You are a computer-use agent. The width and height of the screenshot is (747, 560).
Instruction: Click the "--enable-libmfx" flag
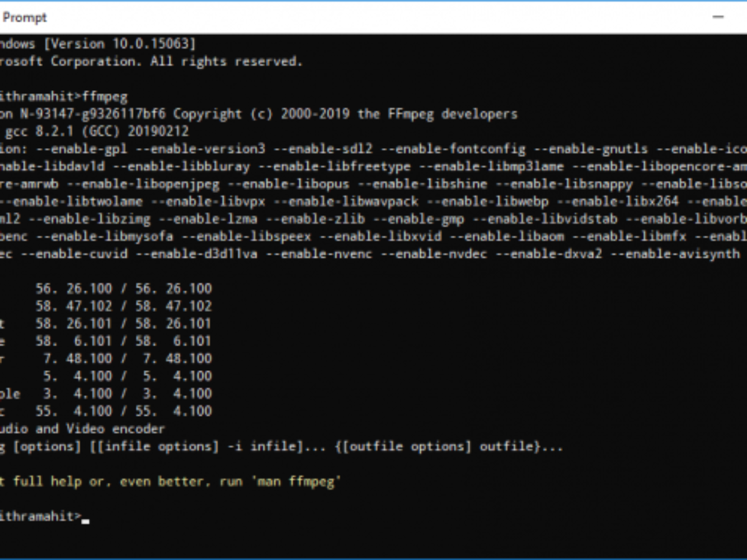coord(629,236)
